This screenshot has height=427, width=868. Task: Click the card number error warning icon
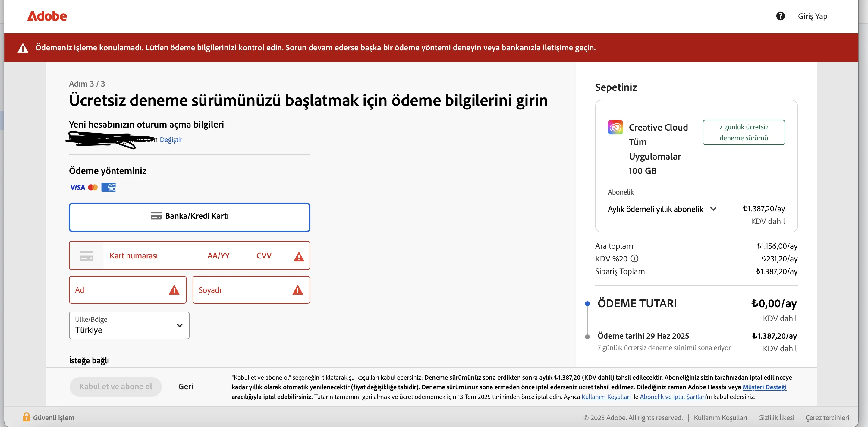(x=299, y=257)
